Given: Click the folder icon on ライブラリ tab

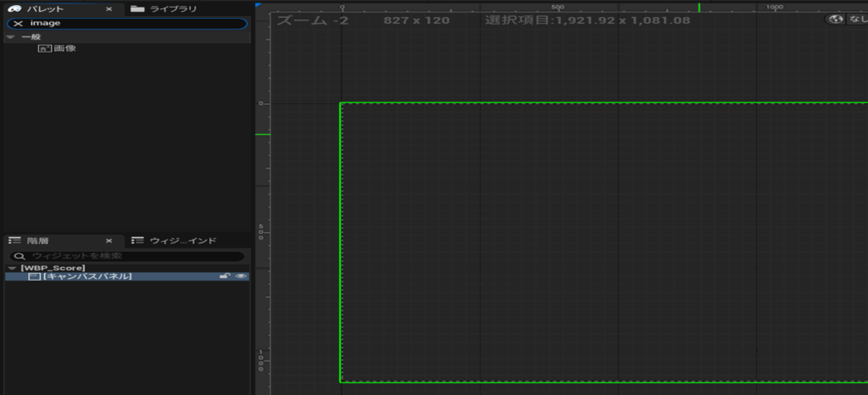Looking at the screenshot, I should pos(137,8).
